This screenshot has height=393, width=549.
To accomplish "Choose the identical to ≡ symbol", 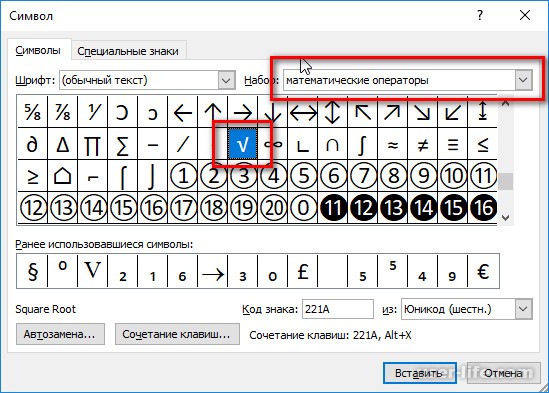I will click(x=453, y=144).
